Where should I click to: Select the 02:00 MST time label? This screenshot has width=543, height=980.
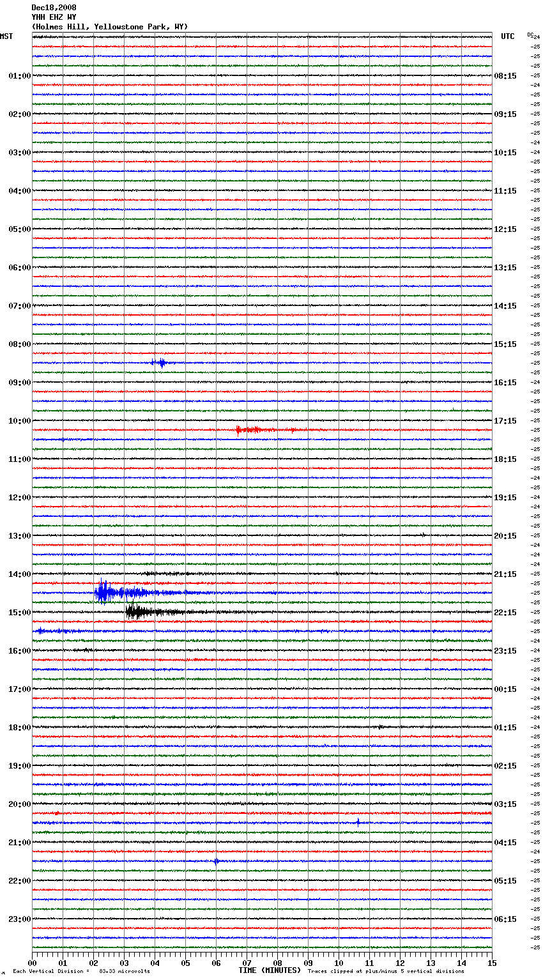pos(20,114)
